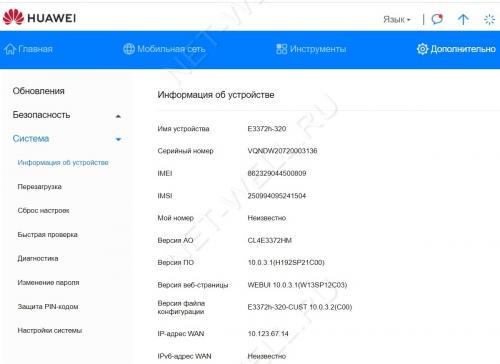The width and height of the screenshot is (500, 364).
Task: Select config version E3372h-320-CUST 10.0.3.2(C00)
Action: (300, 307)
